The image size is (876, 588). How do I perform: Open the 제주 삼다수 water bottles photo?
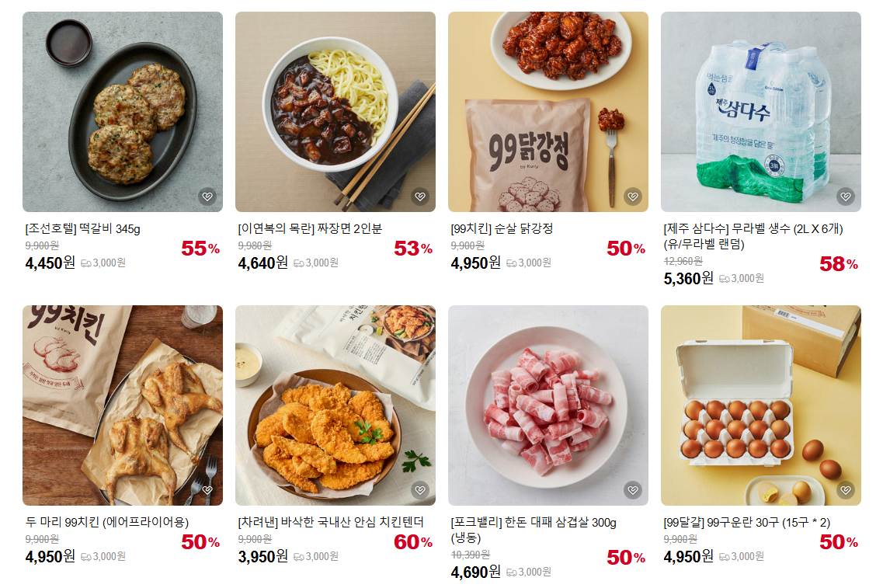click(761, 112)
